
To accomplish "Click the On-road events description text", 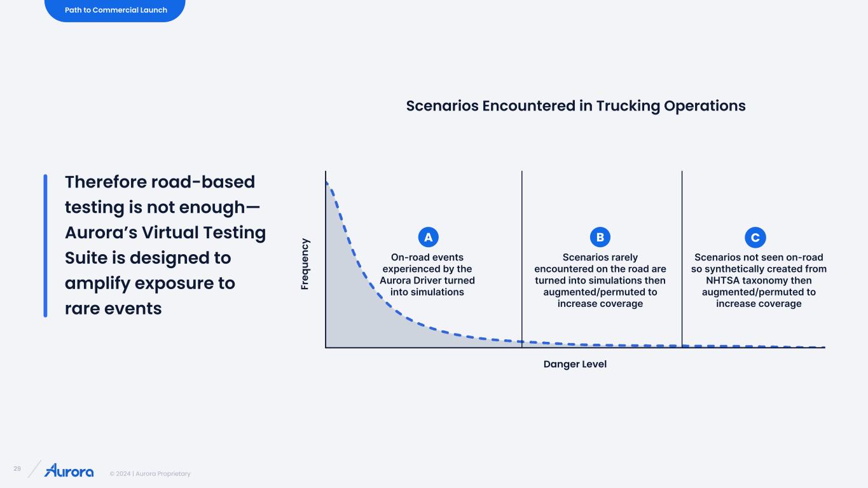I will (427, 274).
